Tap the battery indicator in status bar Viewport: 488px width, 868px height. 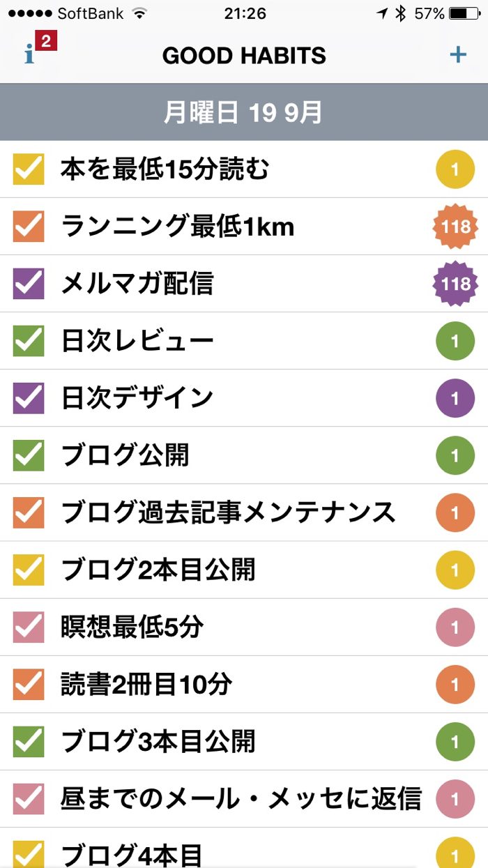pyautogui.click(x=465, y=14)
